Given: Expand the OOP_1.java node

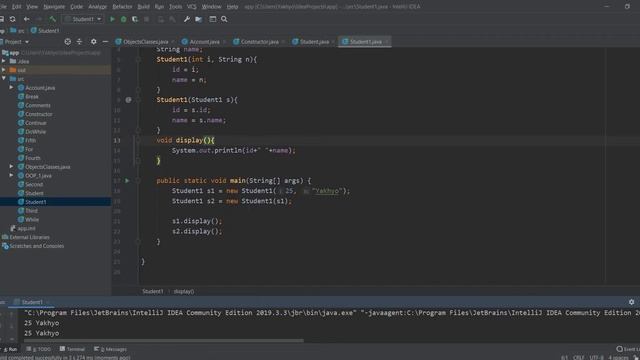Looking at the screenshot, I should 11,176.
